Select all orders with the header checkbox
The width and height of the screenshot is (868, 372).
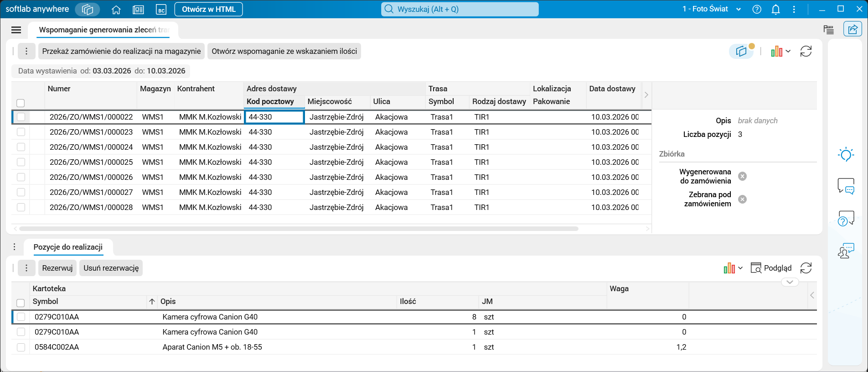(x=21, y=103)
